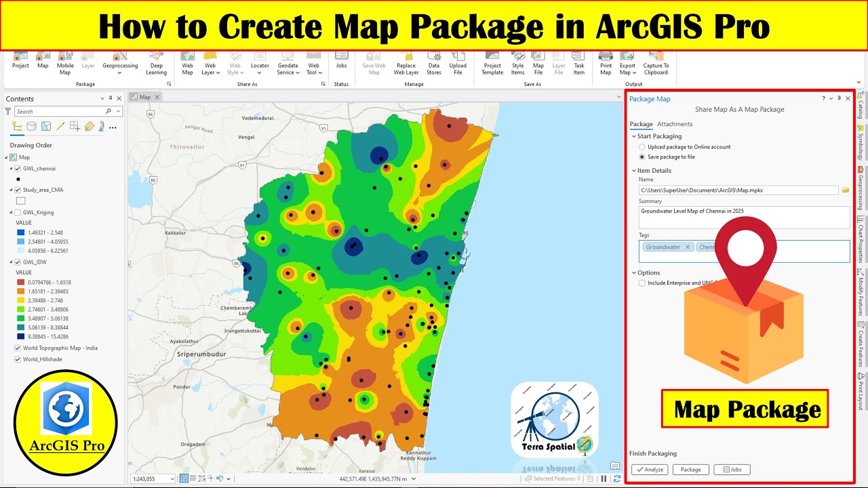Image resolution: width=868 pixels, height=488 pixels.
Task: Click the Analyze button
Action: 650,469
